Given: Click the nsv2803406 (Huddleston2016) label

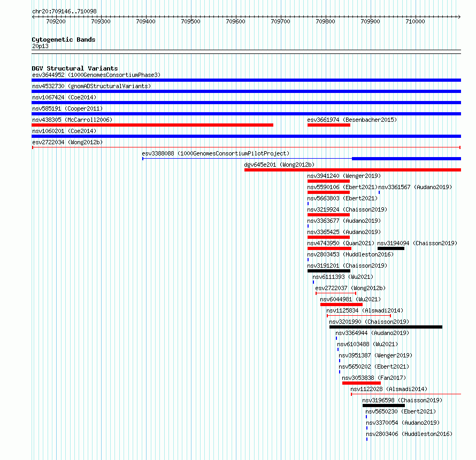Looking at the screenshot, I should (x=409, y=434).
